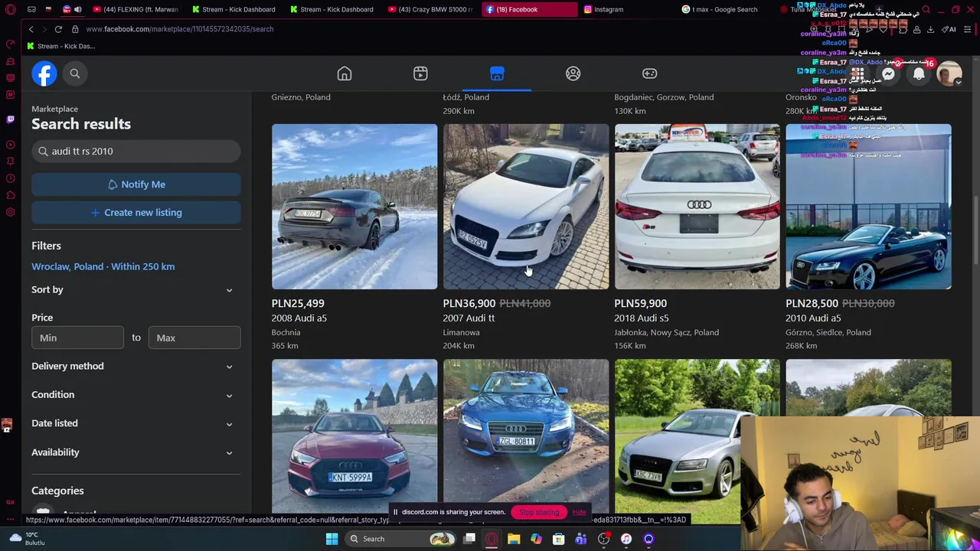Click the Facebook search magnifier icon

pos(74,73)
